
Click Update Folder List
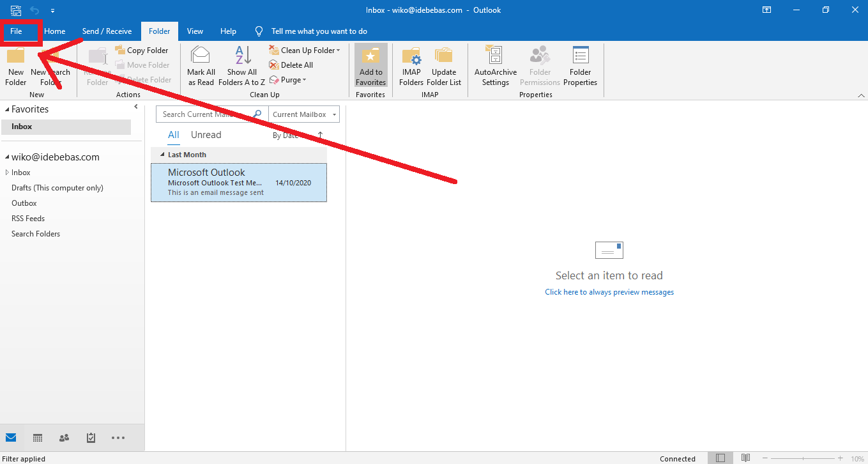(x=443, y=66)
